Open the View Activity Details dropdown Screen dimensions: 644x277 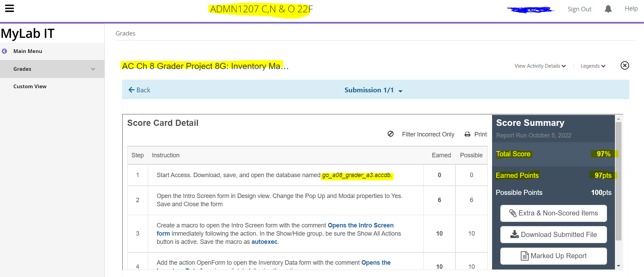540,66
